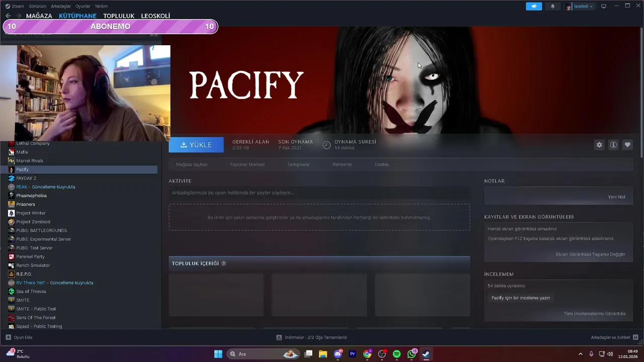Click Ekran Görüntüsü Tuşumu Değiştir
This screenshot has width=644, height=362.
591,254
